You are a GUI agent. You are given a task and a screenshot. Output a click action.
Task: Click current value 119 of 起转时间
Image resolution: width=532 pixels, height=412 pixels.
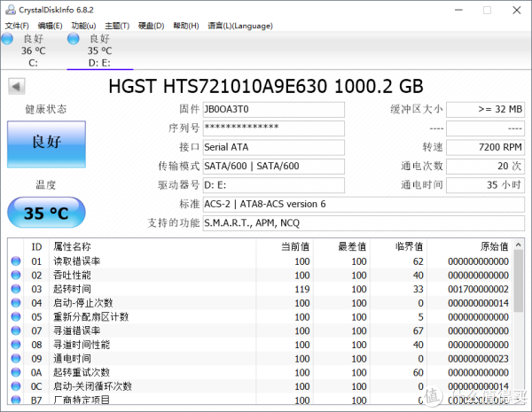click(302, 289)
